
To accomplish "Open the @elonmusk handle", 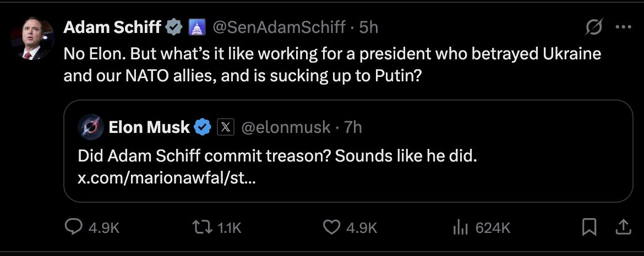I will pos(286,127).
